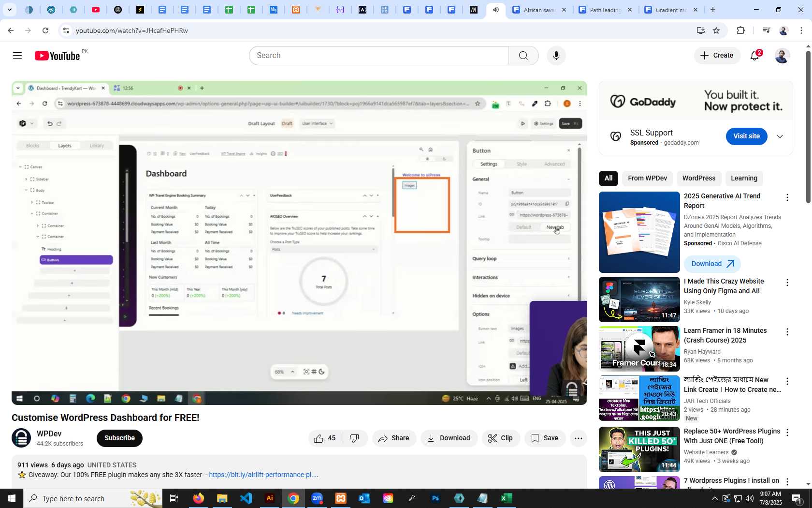
Task: Open more actions three-dot menu
Action: point(579,438)
